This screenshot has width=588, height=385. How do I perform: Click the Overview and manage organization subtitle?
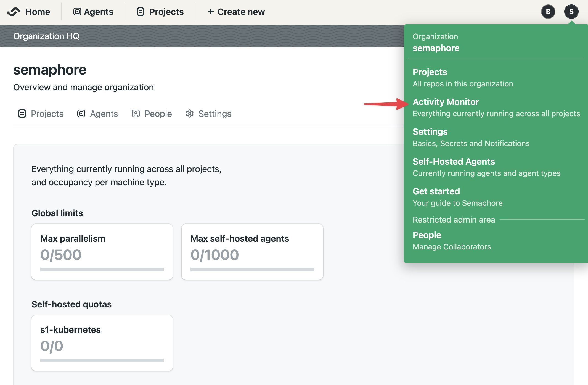(x=83, y=87)
